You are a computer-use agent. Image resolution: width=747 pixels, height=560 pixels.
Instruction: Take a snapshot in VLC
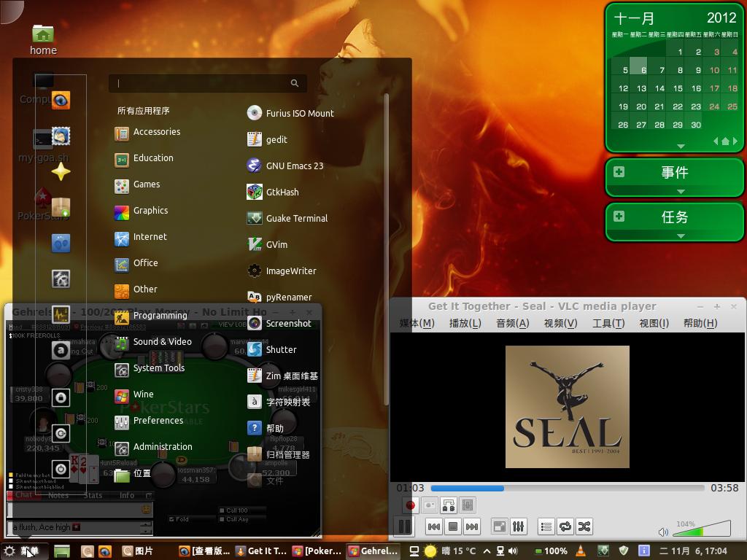click(429, 505)
